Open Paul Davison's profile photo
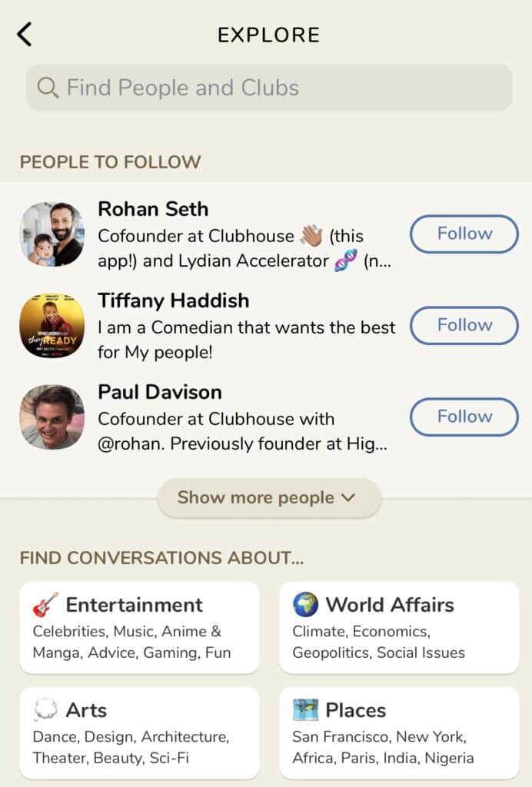The height and width of the screenshot is (787, 532). [52, 417]
